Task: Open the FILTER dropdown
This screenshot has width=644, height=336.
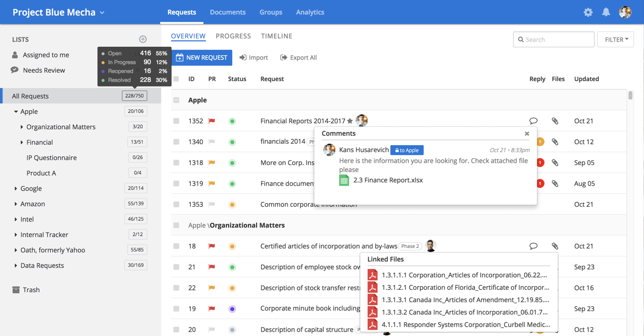Action: (x=615, y=39)
